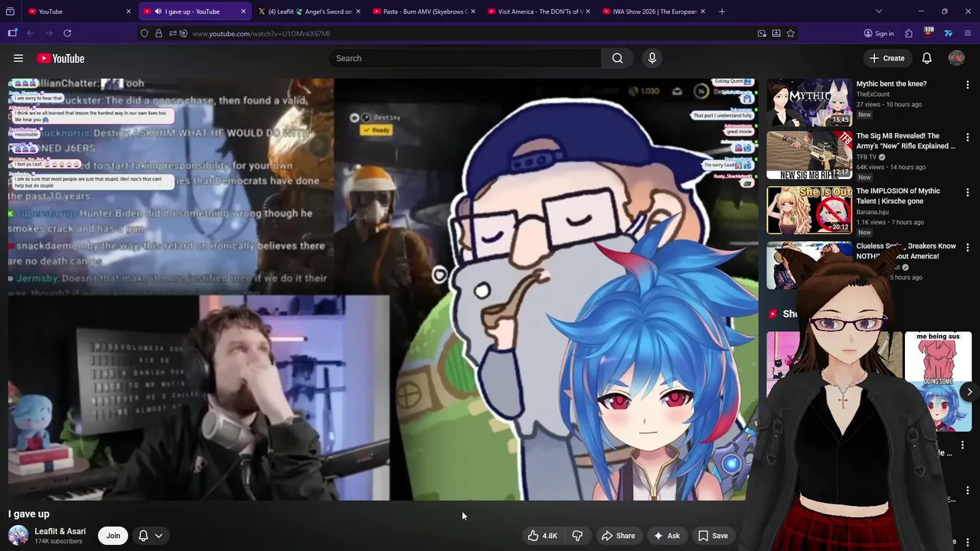Viewport: 980px width, 551px height.
Task: Go to YouTube home via logo
Action: point(60,58)
